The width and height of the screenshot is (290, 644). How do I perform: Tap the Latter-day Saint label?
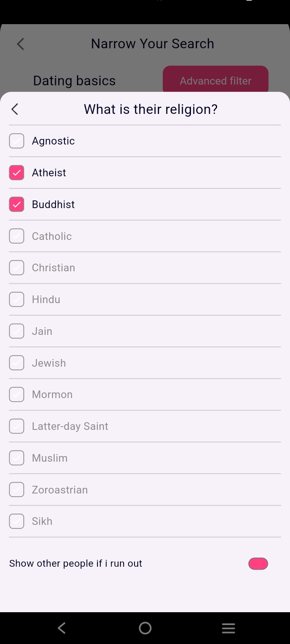[70, 426]
